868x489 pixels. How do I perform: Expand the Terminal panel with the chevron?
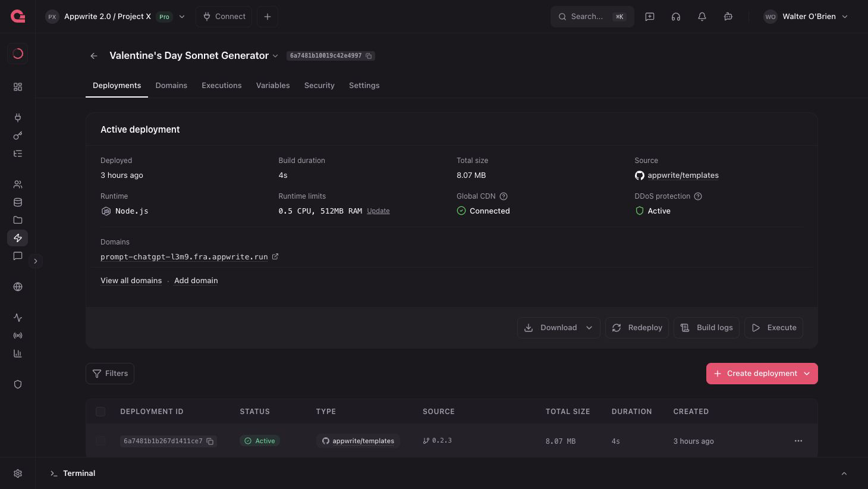tap(844, 474)
